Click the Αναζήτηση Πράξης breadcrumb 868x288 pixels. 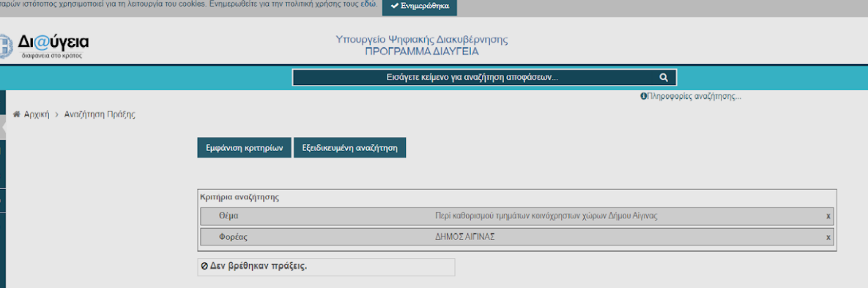point(100,114)
